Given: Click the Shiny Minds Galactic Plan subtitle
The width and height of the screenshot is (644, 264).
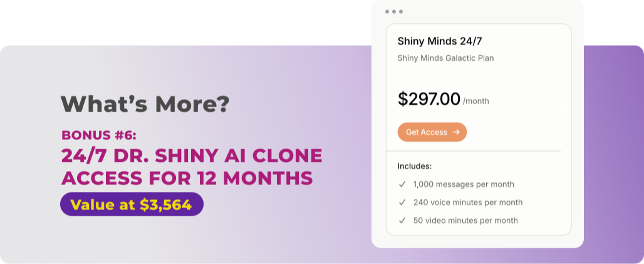Looking at the screenshot, I should click(445, 58).
